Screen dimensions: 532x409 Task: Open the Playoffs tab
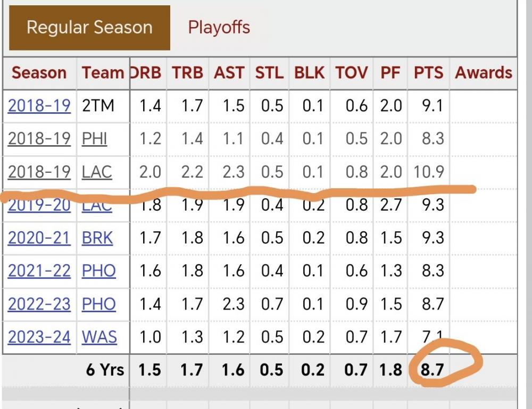click(219, 28)
